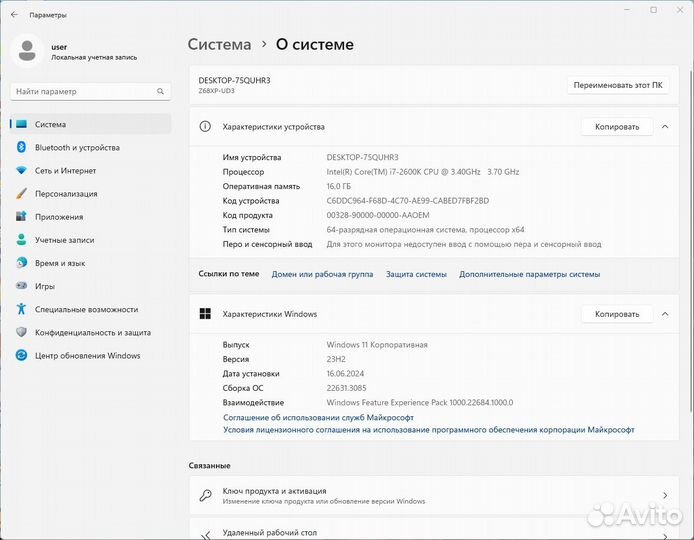Image resolution: width=694 pixels, height=540 pixels.
Task: Expand Ключ продукта и активация chevron
Action: tap(665, 495)
